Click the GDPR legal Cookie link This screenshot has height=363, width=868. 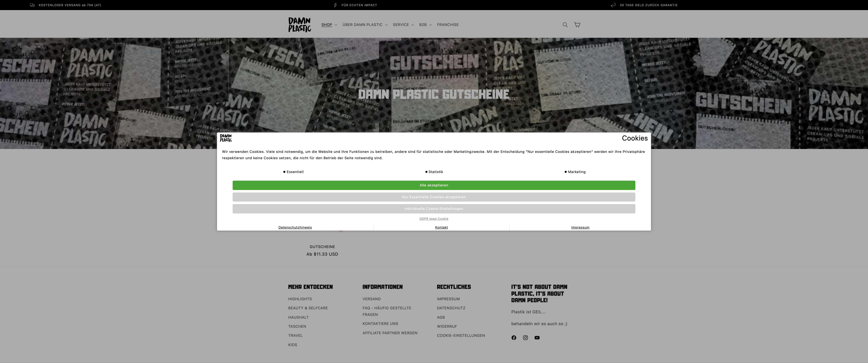(x=434, y=219)
